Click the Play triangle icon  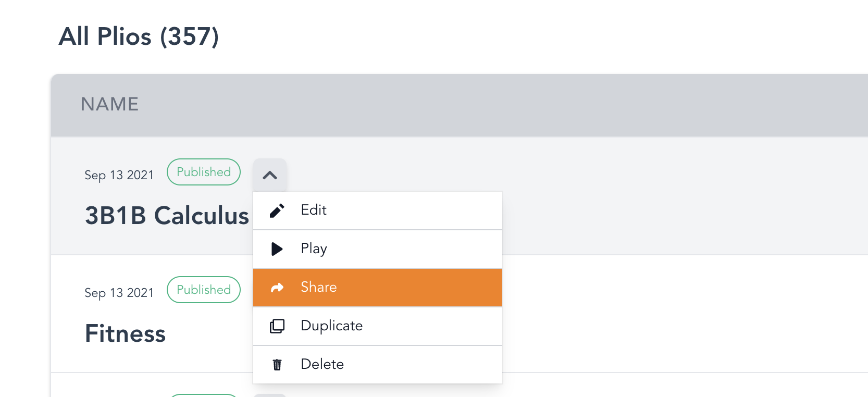click(277, 249)
